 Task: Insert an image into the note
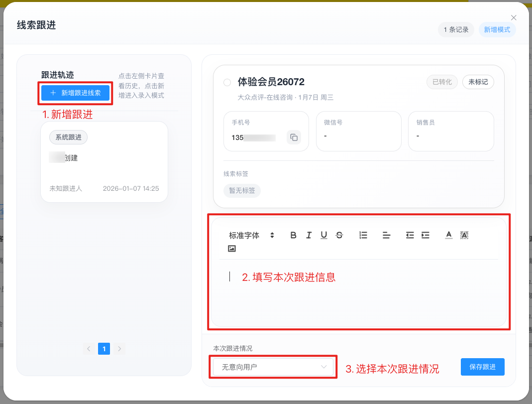click(x=232, y=249)
